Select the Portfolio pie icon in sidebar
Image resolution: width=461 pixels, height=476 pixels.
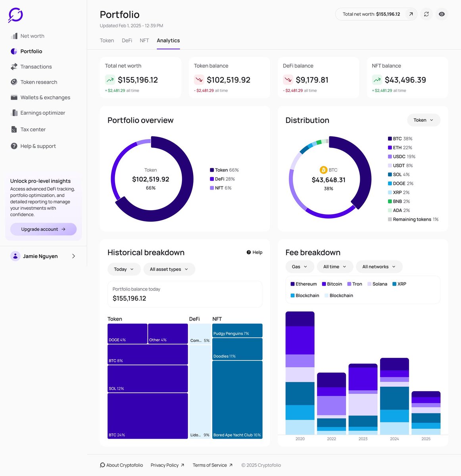pos(14,52)
